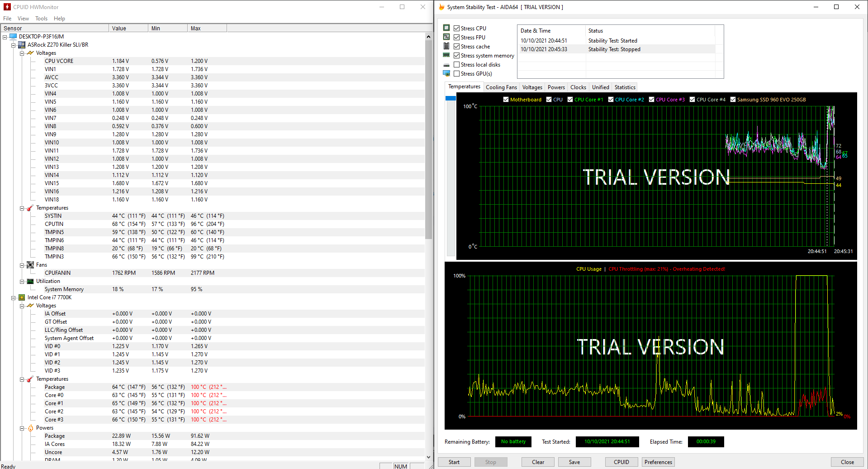Click the Sensor column header

(x=54, y=28)
